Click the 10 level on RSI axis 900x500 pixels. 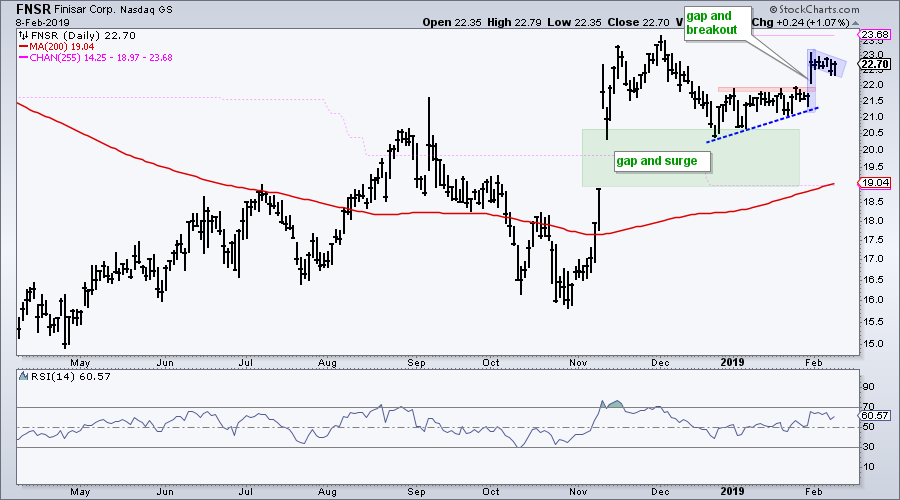pos(868,467)
